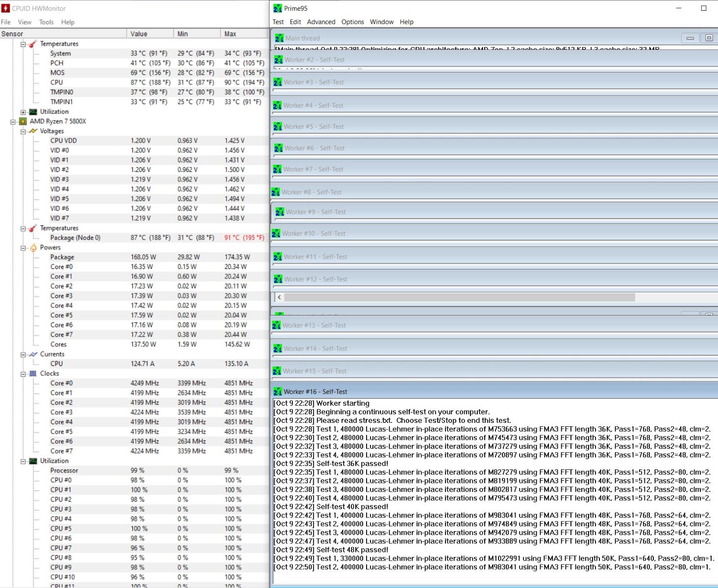This screenshot has height=588, width=718.
Task: Click the Worker #9 window icon
Action: 280,212
